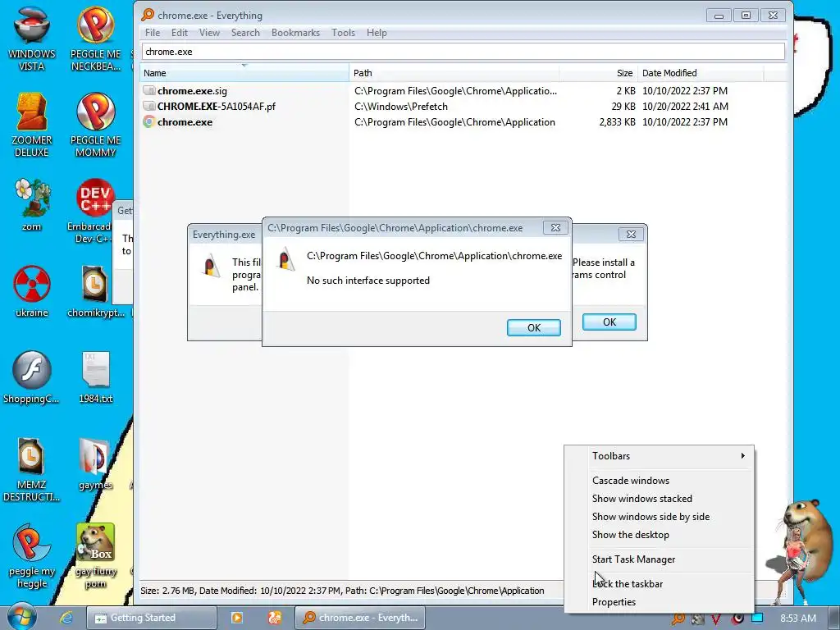Open the WINDOWS VISTA desktop icon
Image resolution: width=840 pixels, height=630 pixels.
click(x=32, y=38)
